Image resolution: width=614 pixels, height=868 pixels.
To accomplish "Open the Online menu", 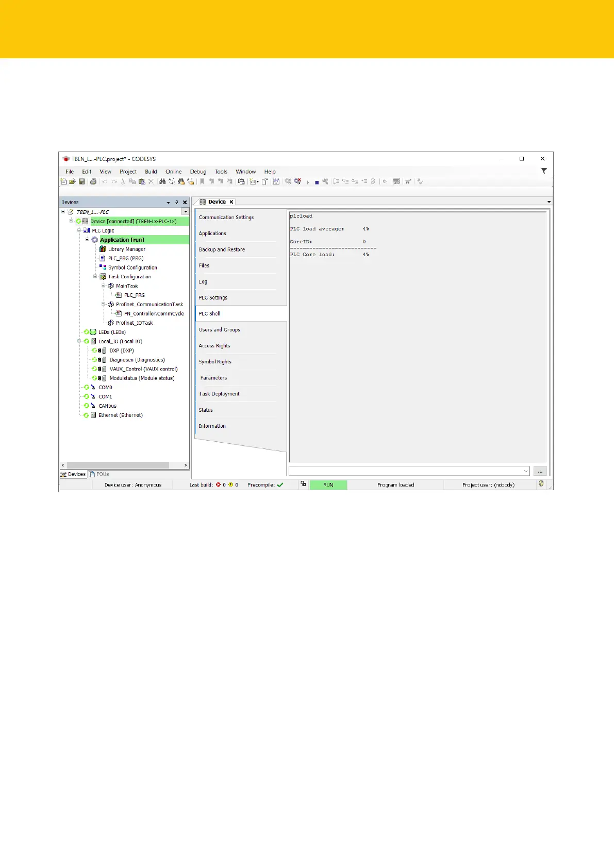I will tap(173, 172).
